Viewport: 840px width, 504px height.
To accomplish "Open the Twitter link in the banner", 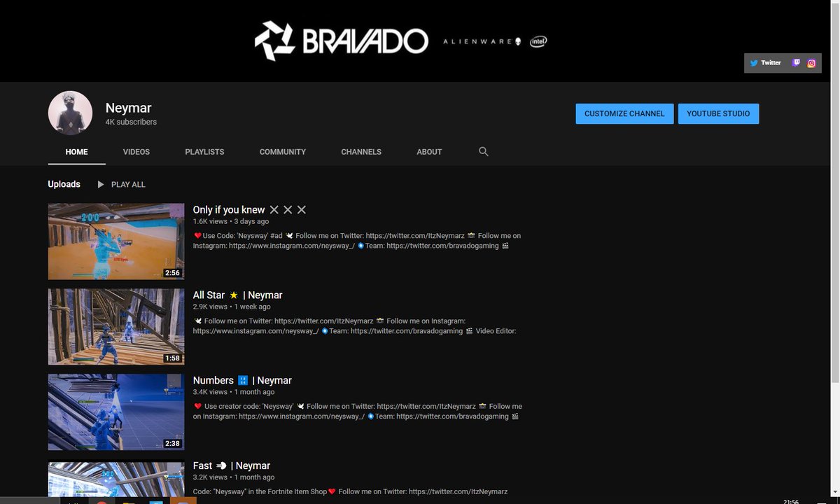I will point(765,63).
